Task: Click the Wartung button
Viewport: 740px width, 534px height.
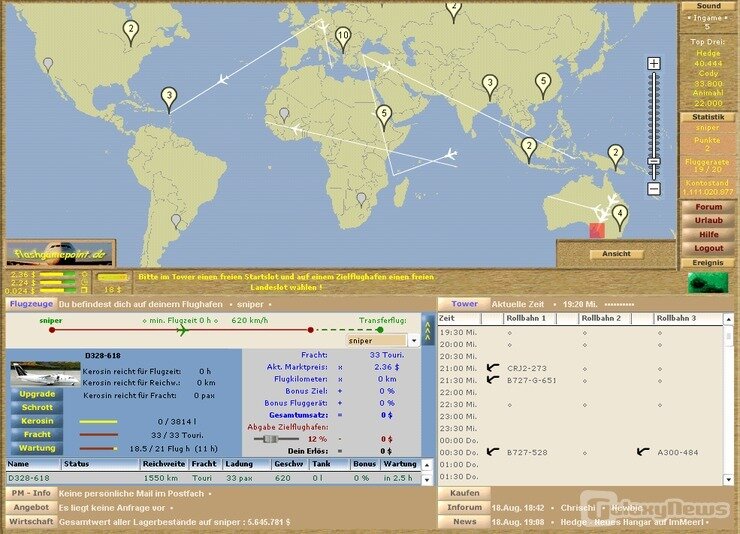Action: (x=37, y=448)
